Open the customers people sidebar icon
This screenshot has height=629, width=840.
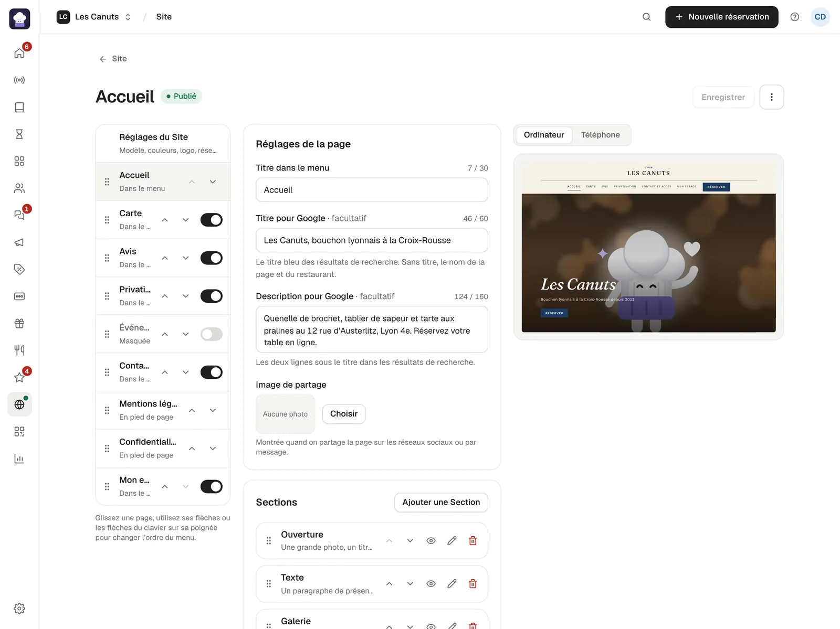tap(19, 188)
